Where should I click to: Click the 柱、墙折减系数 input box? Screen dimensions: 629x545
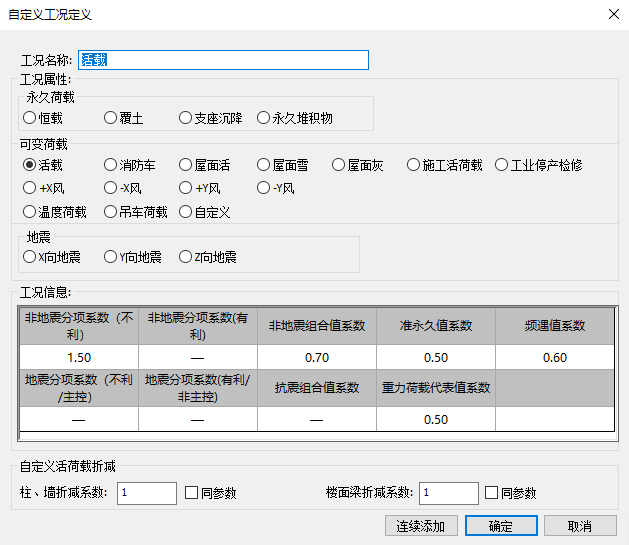(146, 493)
